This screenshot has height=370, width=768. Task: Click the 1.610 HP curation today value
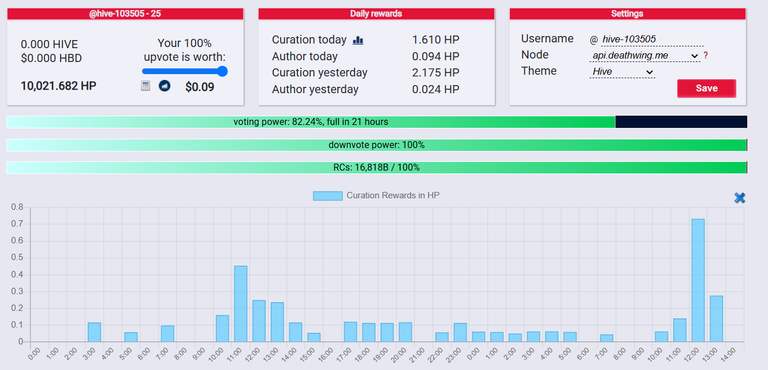[x=435, y=40]
